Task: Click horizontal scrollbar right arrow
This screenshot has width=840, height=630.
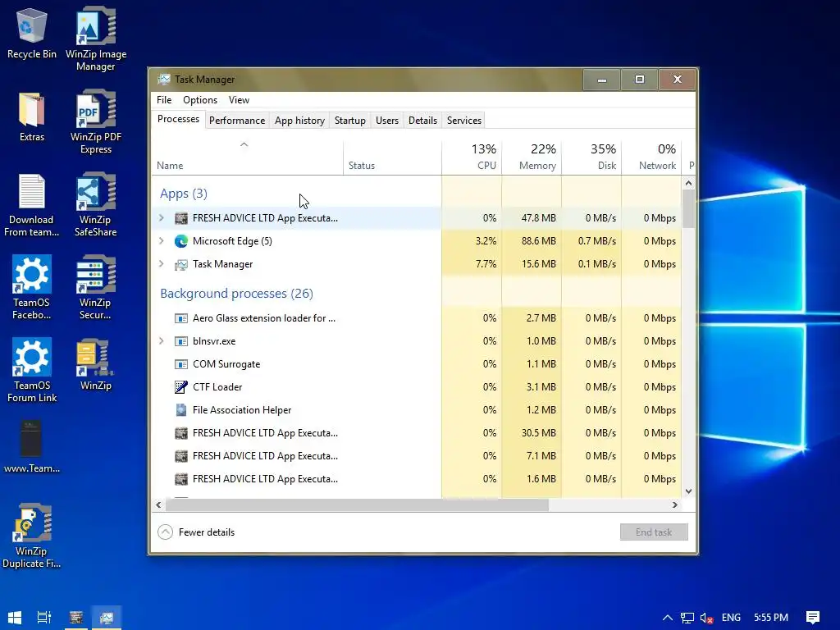Action: point(674,504)
